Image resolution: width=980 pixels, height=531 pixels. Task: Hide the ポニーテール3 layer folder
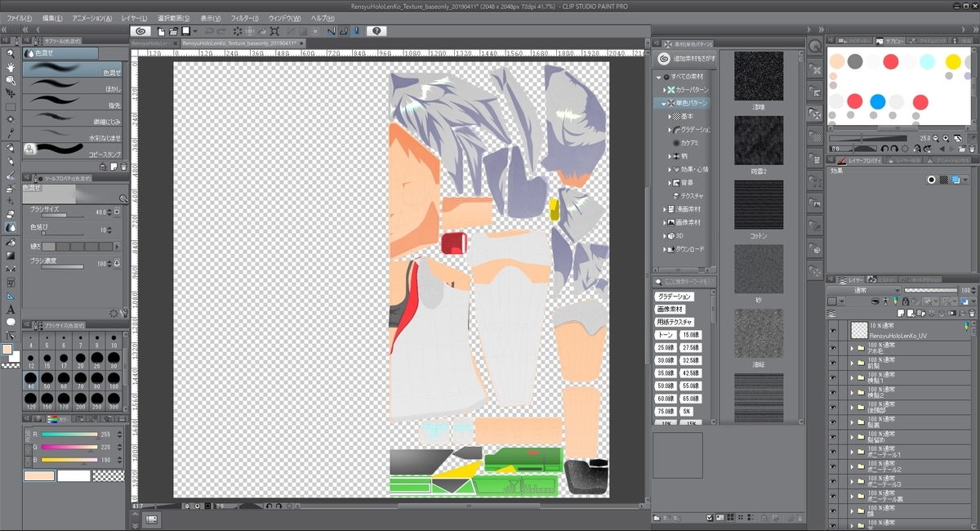point(833,480)
